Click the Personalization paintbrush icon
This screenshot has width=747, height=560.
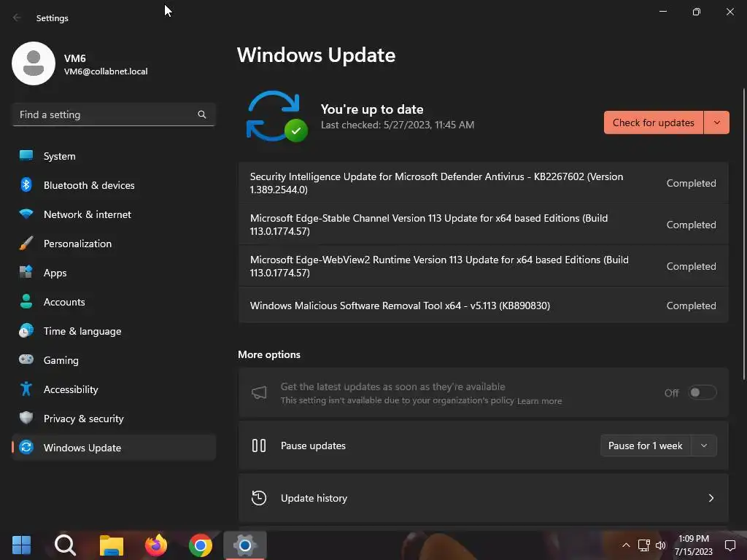click(x=26, y=244)
